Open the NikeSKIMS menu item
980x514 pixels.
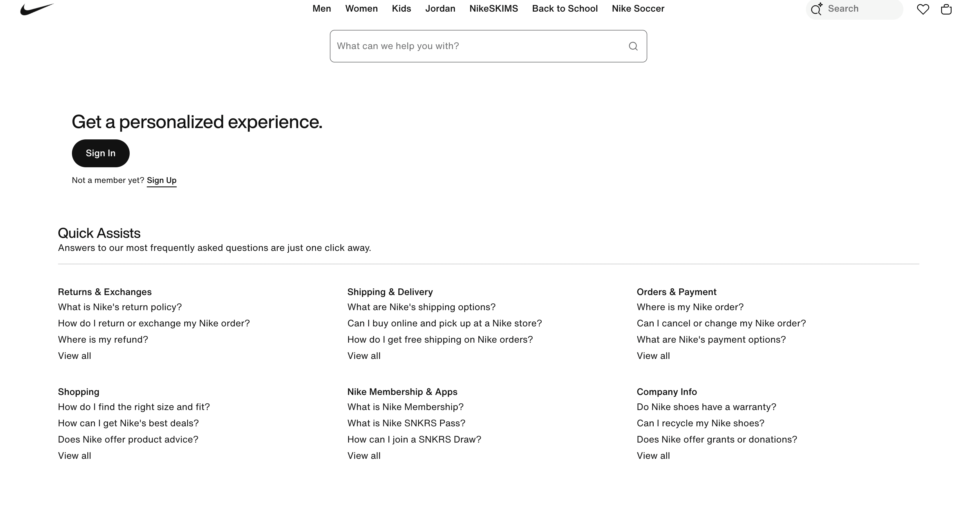pos(494,8)
